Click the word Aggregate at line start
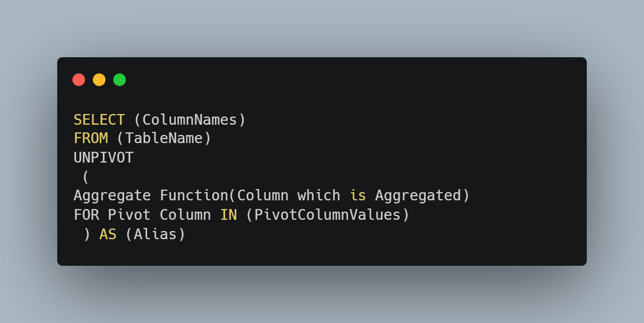Image resolution: width=644 pixels, height=323 pixels. tap(112, 196)
